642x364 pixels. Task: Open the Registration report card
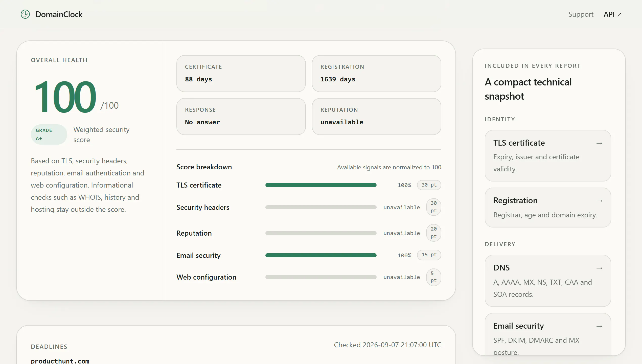(x=548, y=208)
